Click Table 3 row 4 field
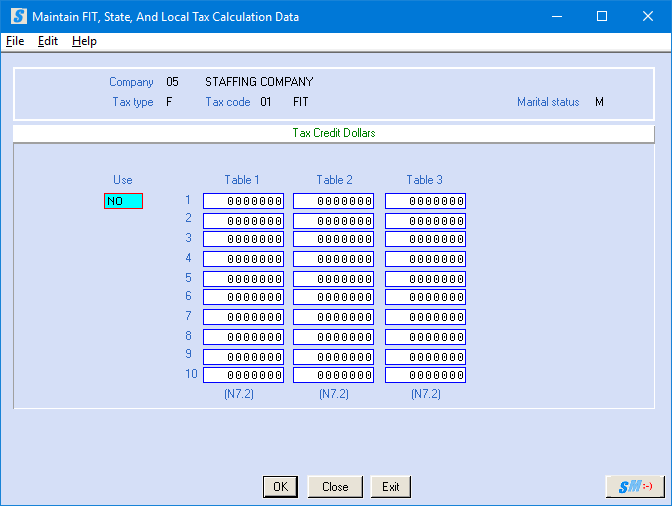Viewport: 672px width, 506px height. 425,259
